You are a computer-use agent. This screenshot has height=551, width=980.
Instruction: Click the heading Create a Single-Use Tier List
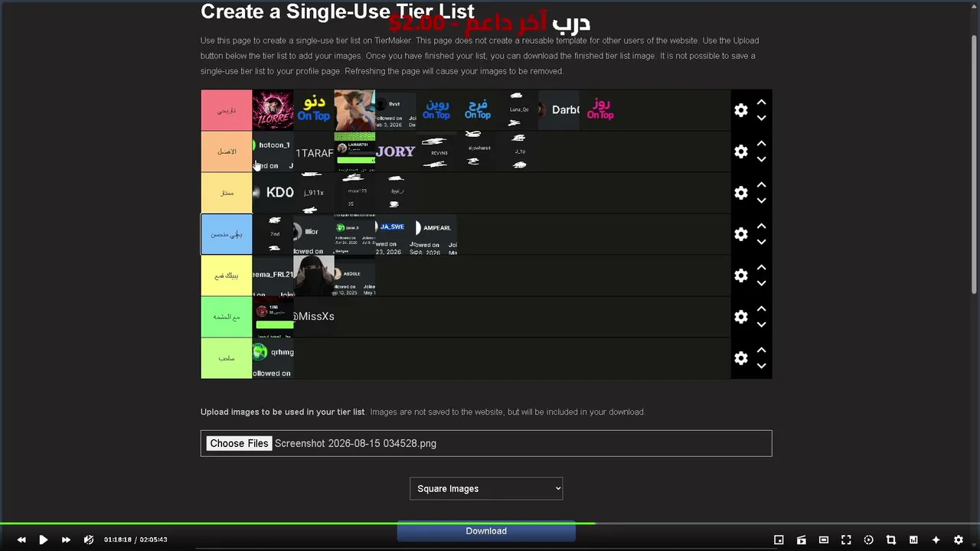338,11
